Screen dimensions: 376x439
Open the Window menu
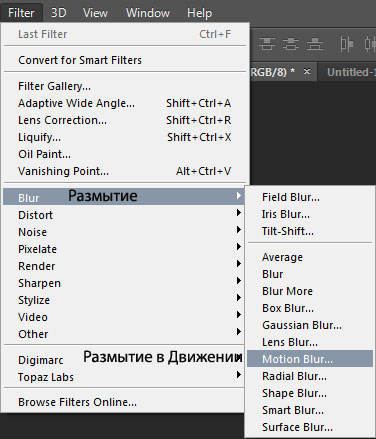[x=148, y=13]
